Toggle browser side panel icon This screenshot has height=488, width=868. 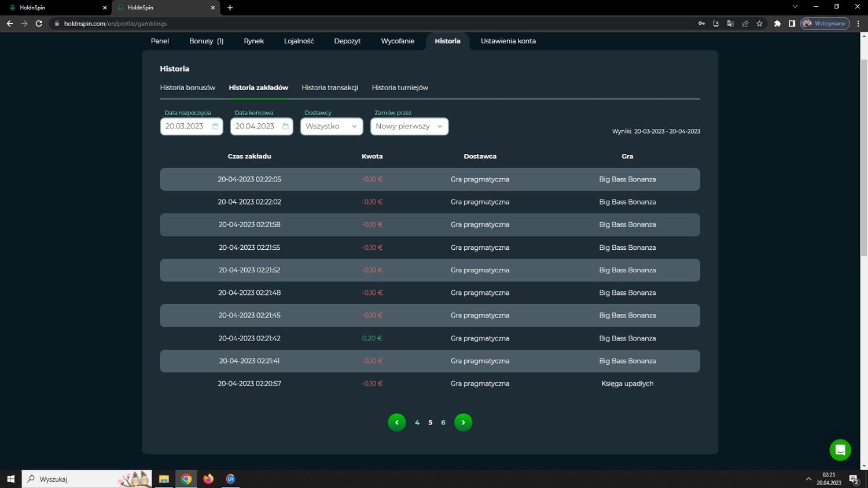point(792,24)
